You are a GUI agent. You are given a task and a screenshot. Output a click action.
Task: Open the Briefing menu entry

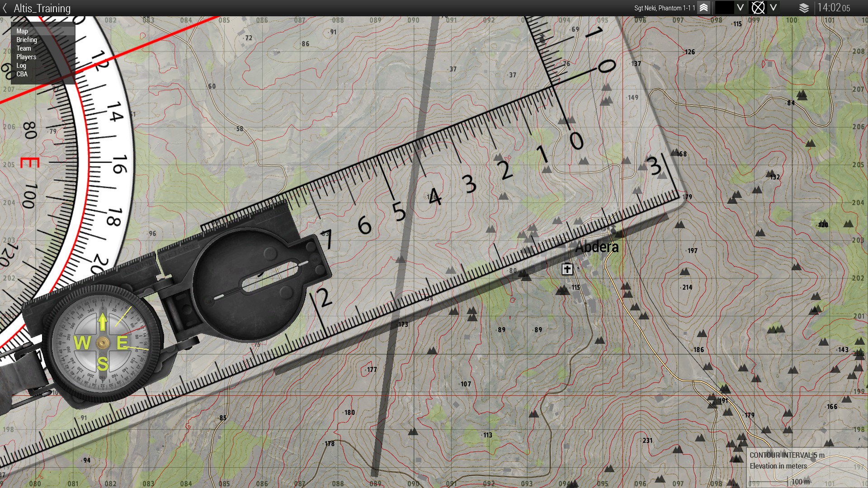(27, 40)
